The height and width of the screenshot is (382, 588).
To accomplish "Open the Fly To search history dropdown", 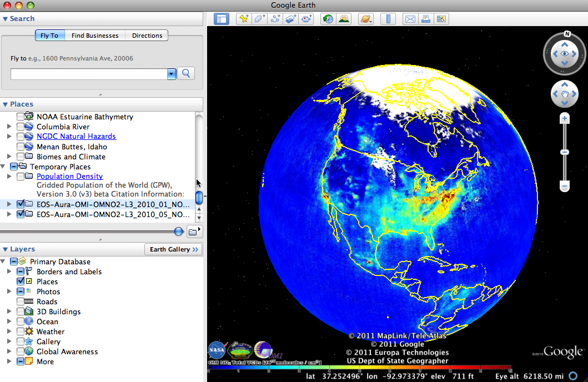I will tap(172, 73).
